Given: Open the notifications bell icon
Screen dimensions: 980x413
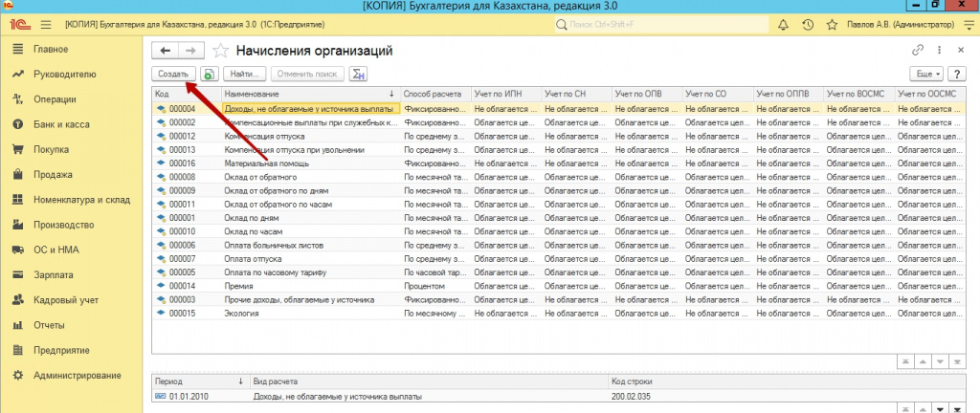Looking at the screenshot, I should pyautogui.click(x=783, y=25).
